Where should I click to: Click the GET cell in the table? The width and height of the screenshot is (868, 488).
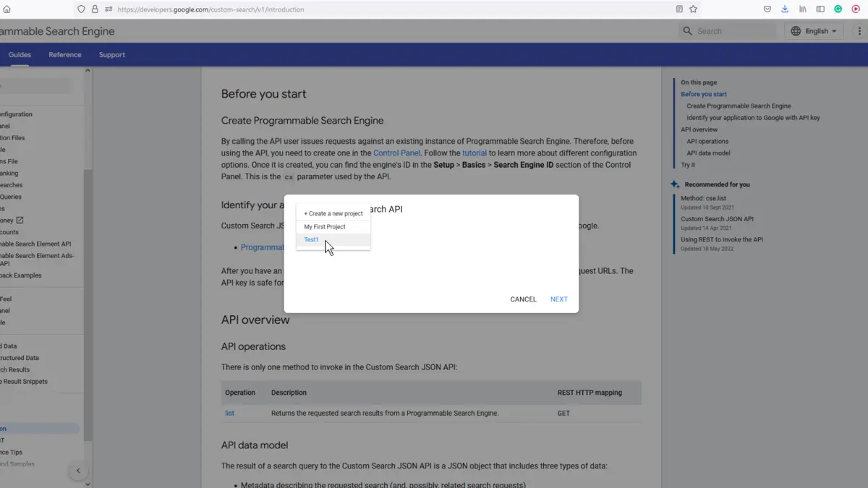click(x=563, y=414)
